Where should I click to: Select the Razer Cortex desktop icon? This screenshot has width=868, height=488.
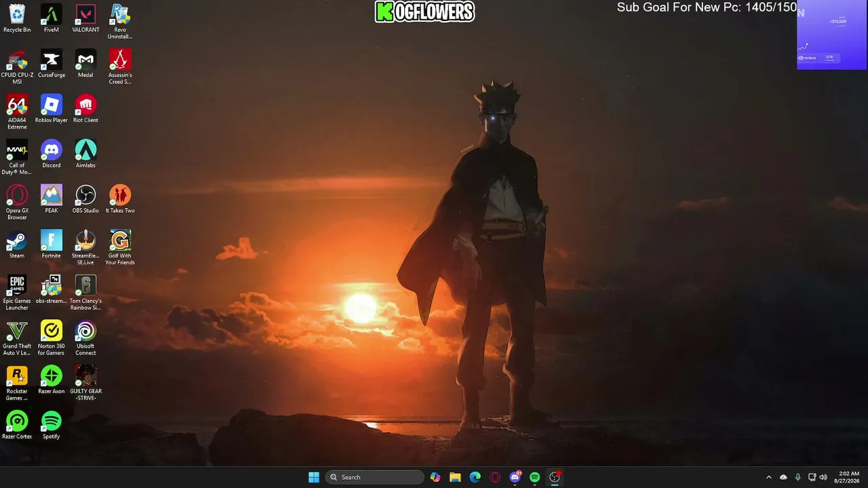click(x=17, y=426)
